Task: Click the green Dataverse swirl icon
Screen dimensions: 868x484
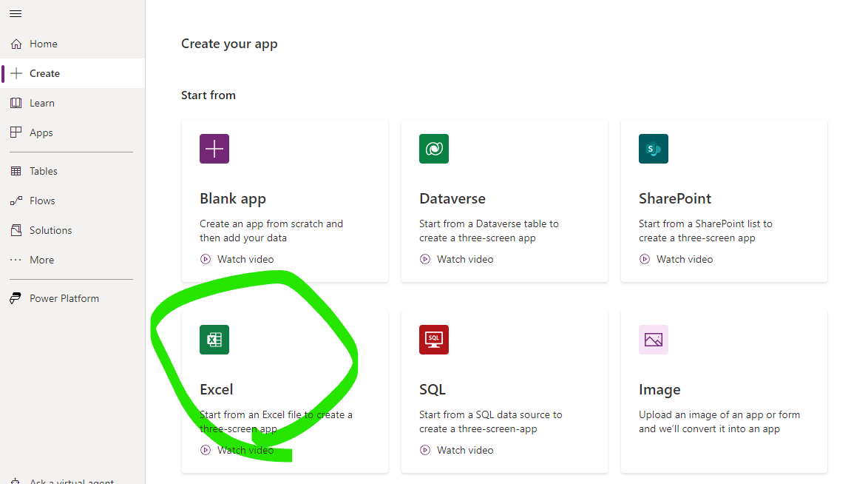Action: 434,149
